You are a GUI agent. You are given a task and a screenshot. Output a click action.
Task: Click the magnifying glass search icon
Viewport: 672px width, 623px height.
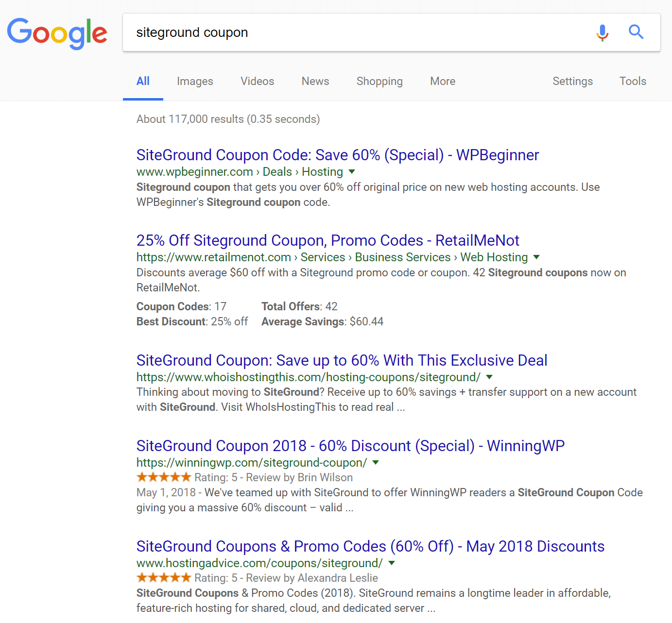click(636, 33)
